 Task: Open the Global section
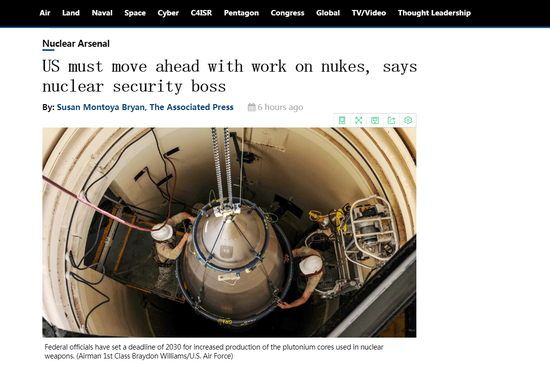tap(328, 13)
